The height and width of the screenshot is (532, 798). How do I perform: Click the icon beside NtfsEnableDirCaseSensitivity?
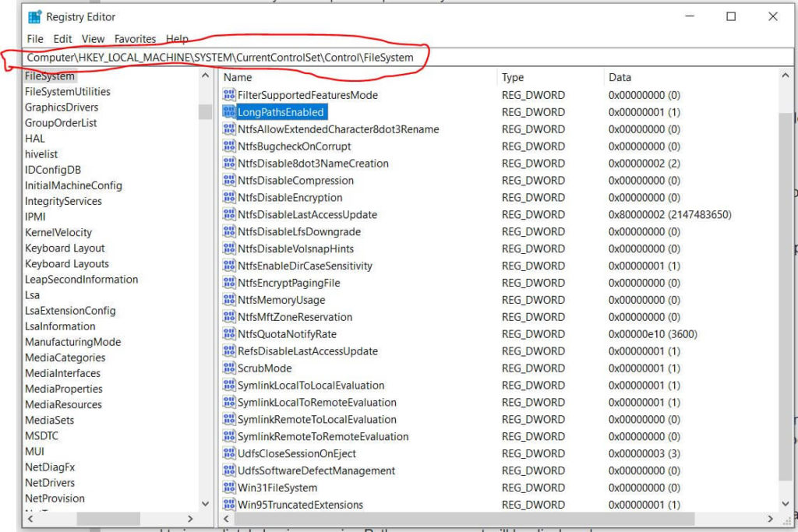pos(229,266)
